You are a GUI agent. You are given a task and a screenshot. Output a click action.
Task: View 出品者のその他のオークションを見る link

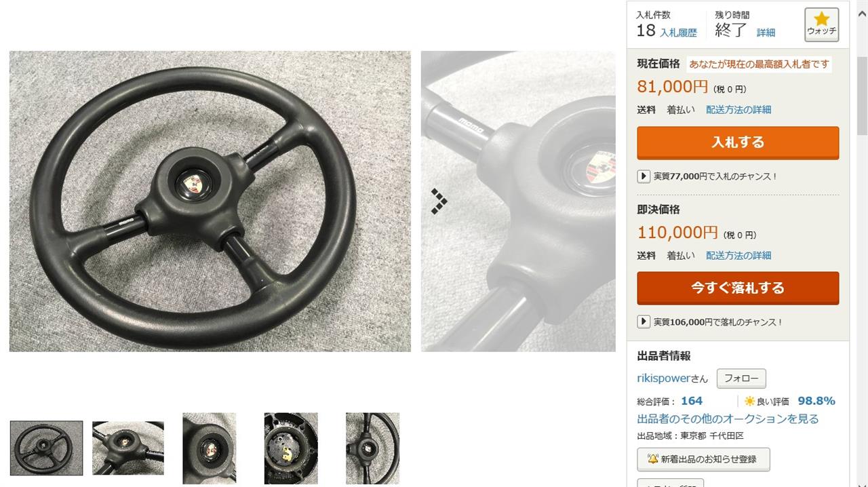(728, 418)
